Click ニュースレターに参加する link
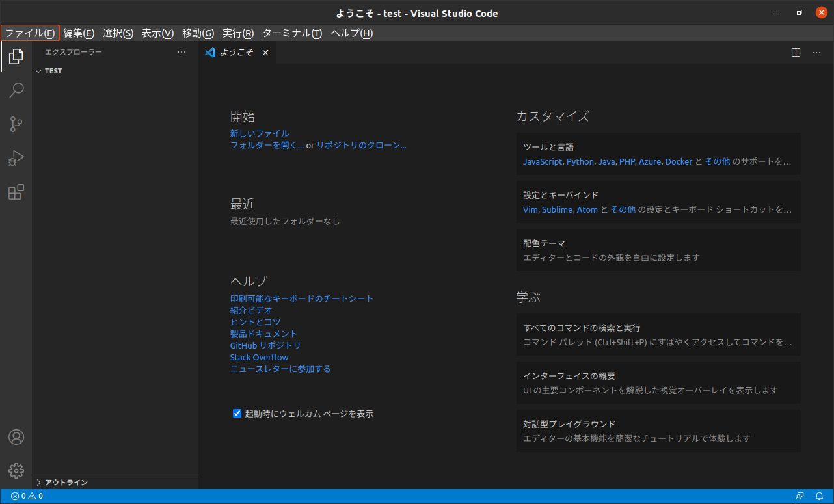The width and height of the screenshot is (834, 504). [280, 369]
